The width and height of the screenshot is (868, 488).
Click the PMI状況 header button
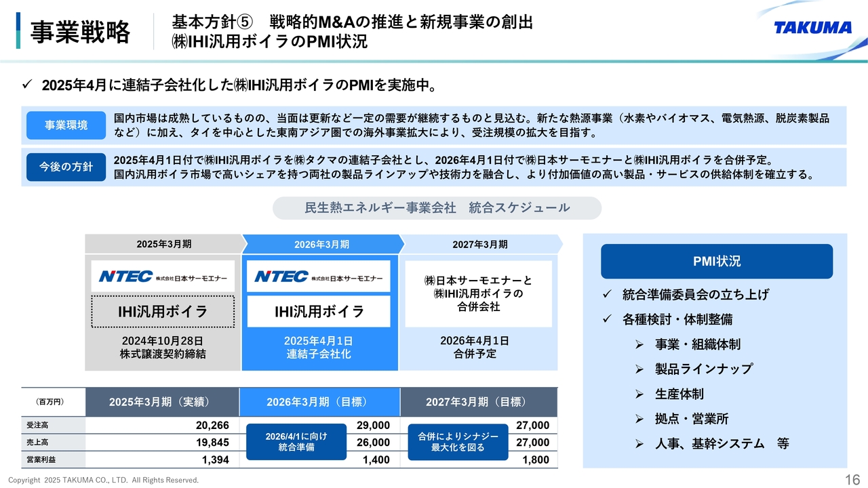[716, 262]
